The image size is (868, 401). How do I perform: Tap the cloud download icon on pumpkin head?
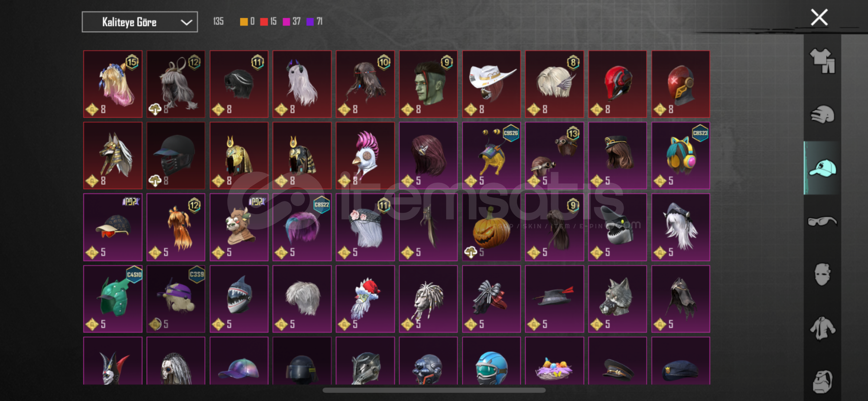click(x=471, y=252)
